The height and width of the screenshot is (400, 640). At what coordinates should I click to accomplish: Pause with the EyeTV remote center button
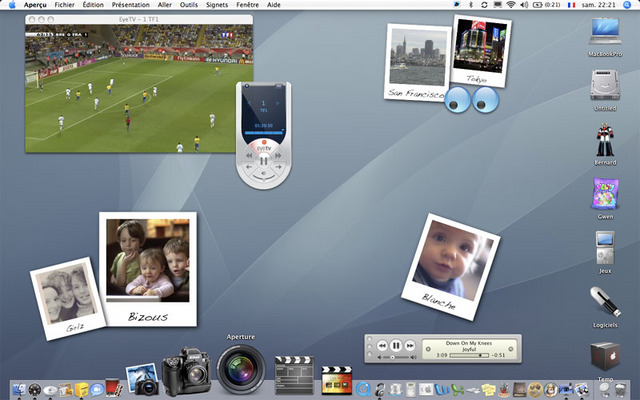click(264, 161)
